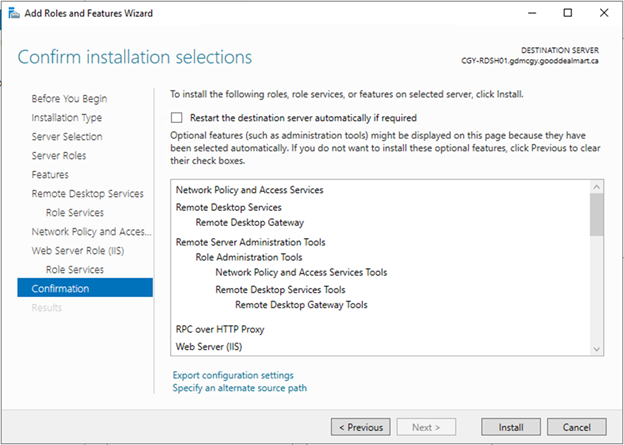Screen dimensions: 624x445
Task: Maximize the wizard window
Action: click(x=568, y=13)
